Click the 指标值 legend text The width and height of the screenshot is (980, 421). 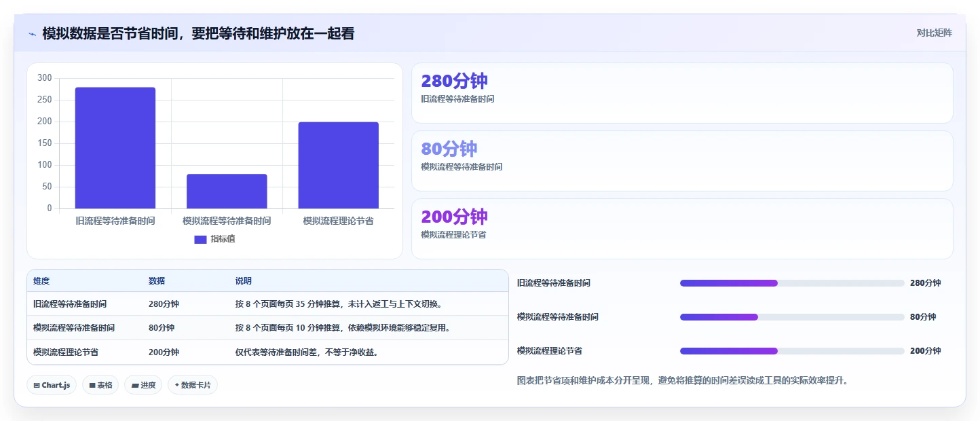[x=223, y=239]
